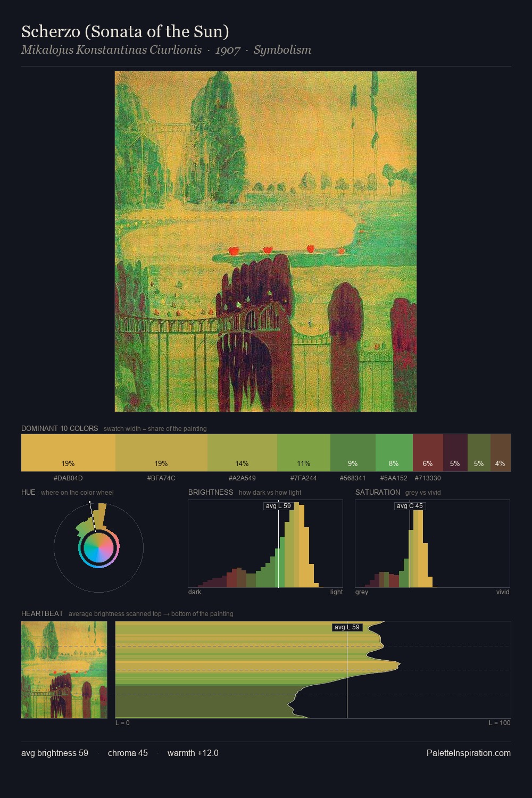This screenshot has width=532, height=798.
Task: Click the hex code #DAB04D text
Action: pyautogui.click(x=68, y=478)
